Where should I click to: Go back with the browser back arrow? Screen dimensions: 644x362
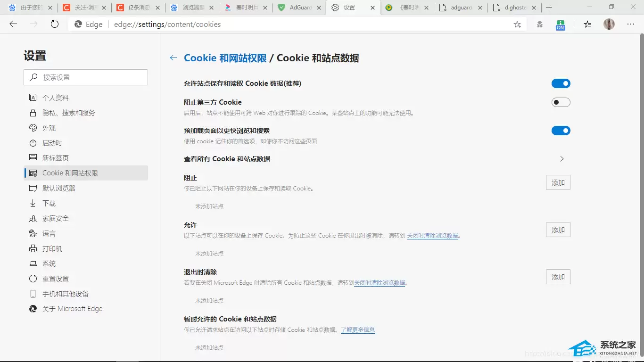(13, 24)
